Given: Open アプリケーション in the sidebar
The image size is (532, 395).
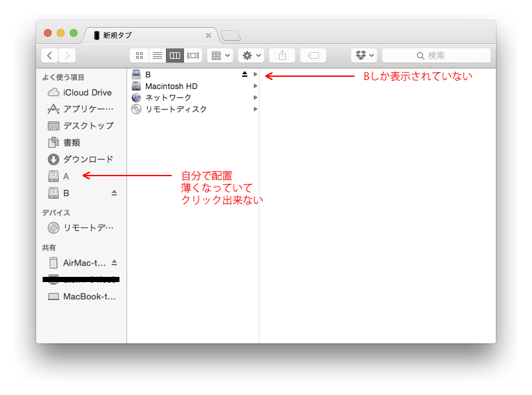Looking at the screenshot, I should 81,109.
